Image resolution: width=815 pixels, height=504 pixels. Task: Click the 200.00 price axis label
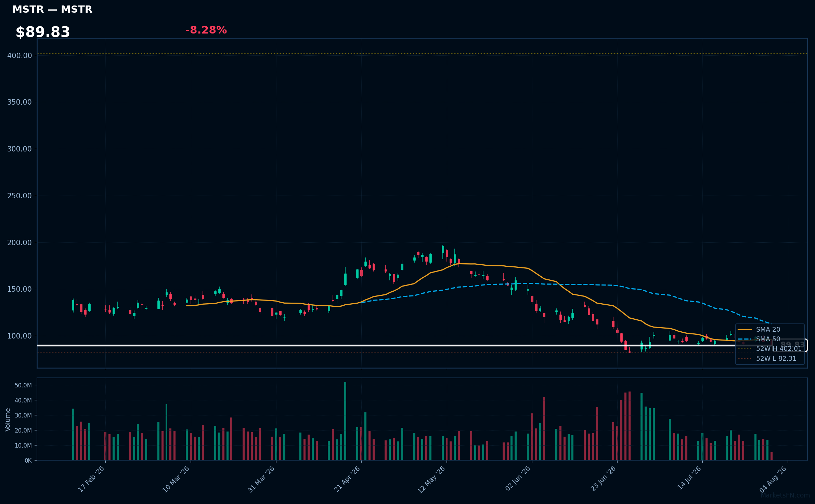click(x=20, y=243)
